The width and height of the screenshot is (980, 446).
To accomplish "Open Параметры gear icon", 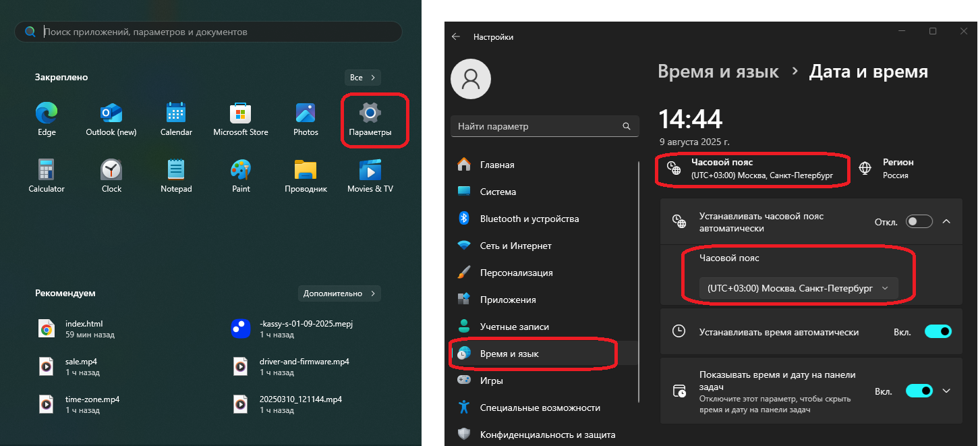I will coord(370,119).
